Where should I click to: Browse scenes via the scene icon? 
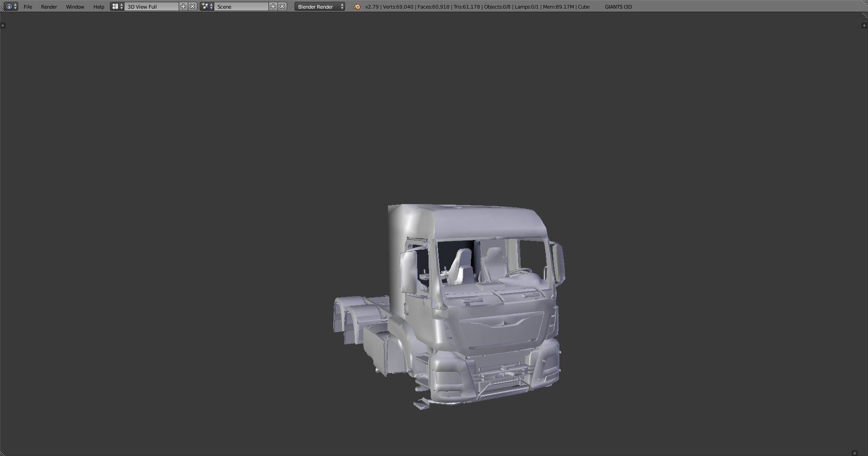(207, 6)
